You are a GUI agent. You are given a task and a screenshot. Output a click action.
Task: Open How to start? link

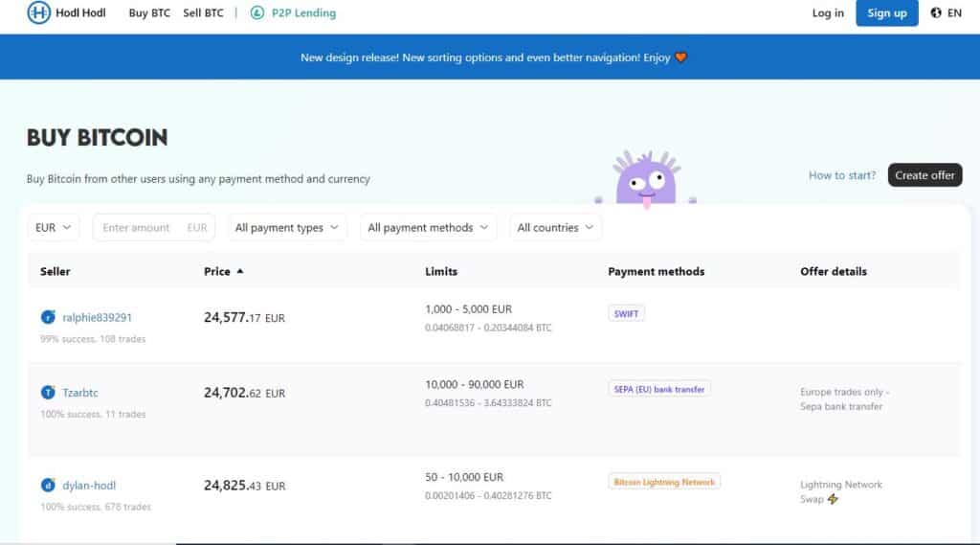tap(842, 175)
